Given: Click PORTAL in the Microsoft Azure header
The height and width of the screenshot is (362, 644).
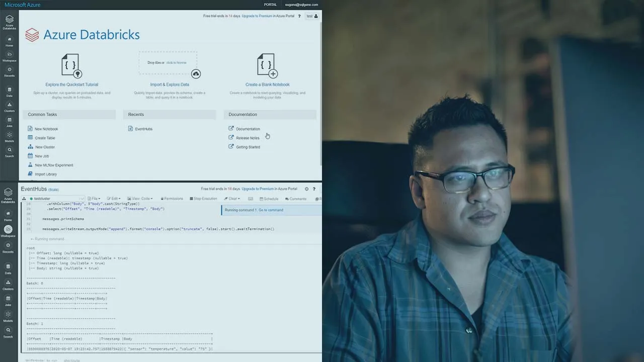Looking at the screenshot, I should click(x=270, y=5).
